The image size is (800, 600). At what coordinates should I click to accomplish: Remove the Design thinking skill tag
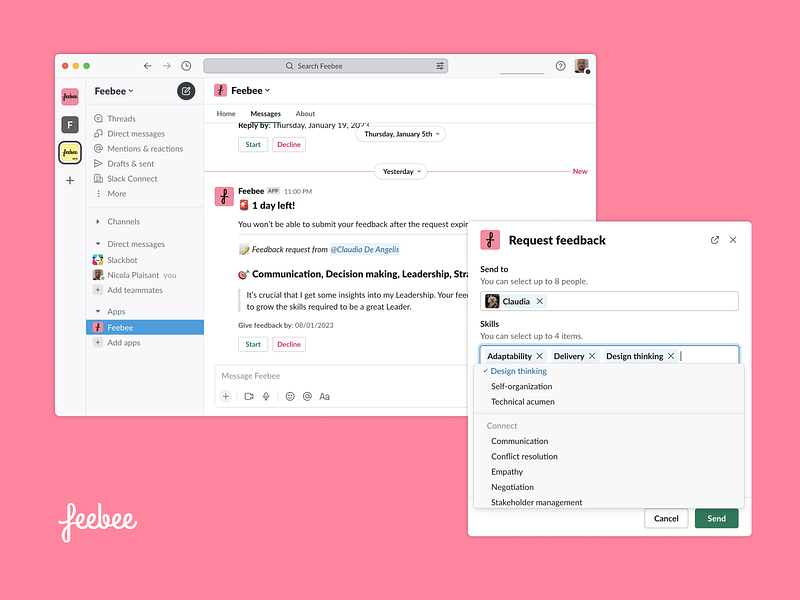pos(671,356)
